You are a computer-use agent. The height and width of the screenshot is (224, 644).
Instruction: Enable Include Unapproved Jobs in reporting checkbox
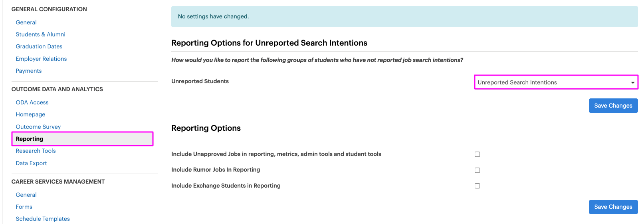pyautogui.click(x=477, y=154)
